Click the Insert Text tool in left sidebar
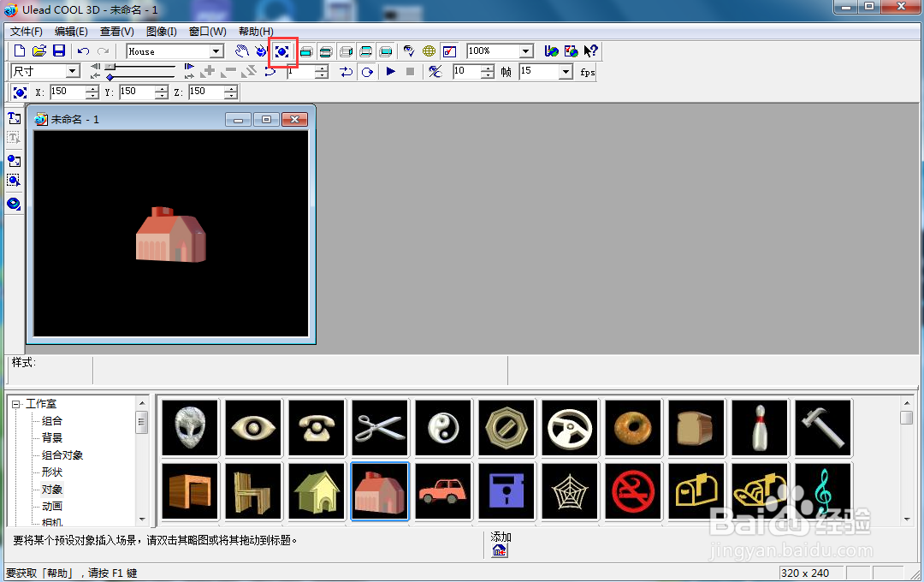The height and width of the screenshot is (582, 924). 15,118
